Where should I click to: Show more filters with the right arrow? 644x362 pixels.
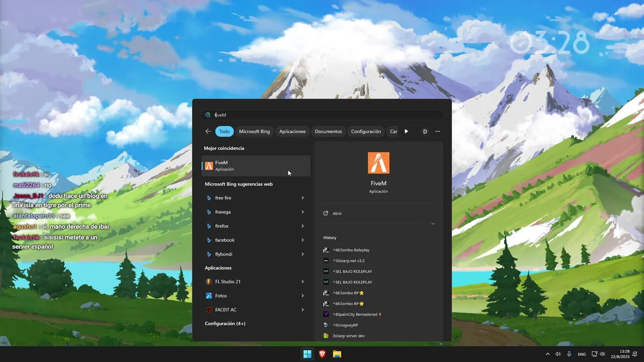tap(406, 131)
